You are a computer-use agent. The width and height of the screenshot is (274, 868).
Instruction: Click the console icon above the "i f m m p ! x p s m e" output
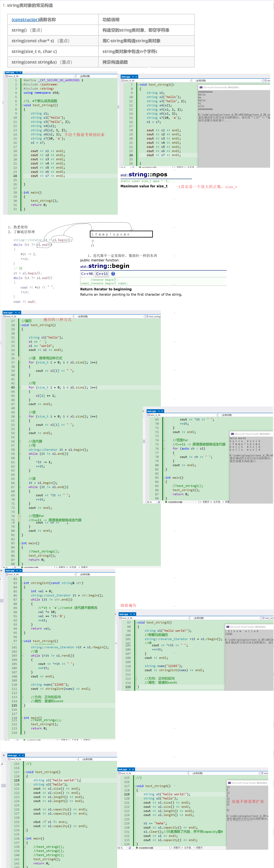coord(232,434)
